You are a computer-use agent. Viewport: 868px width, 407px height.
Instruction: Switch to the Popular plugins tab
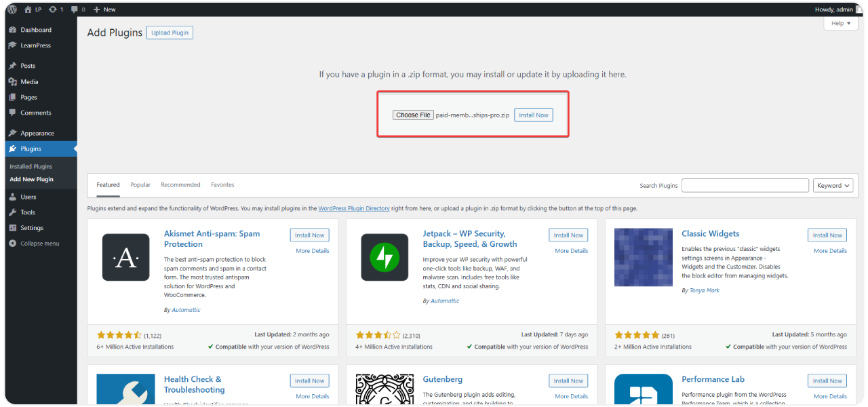coord(140,185)
